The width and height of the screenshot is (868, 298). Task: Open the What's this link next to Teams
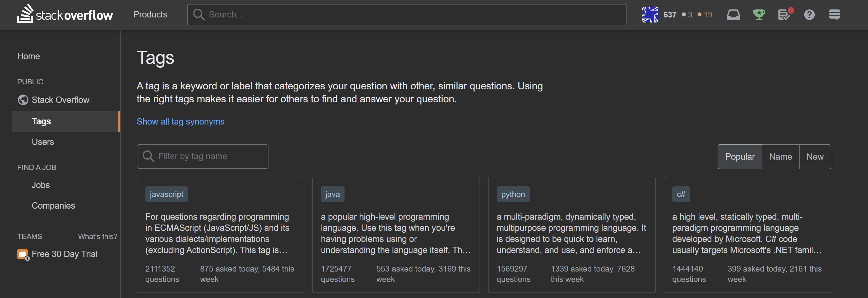click(98, 236)
